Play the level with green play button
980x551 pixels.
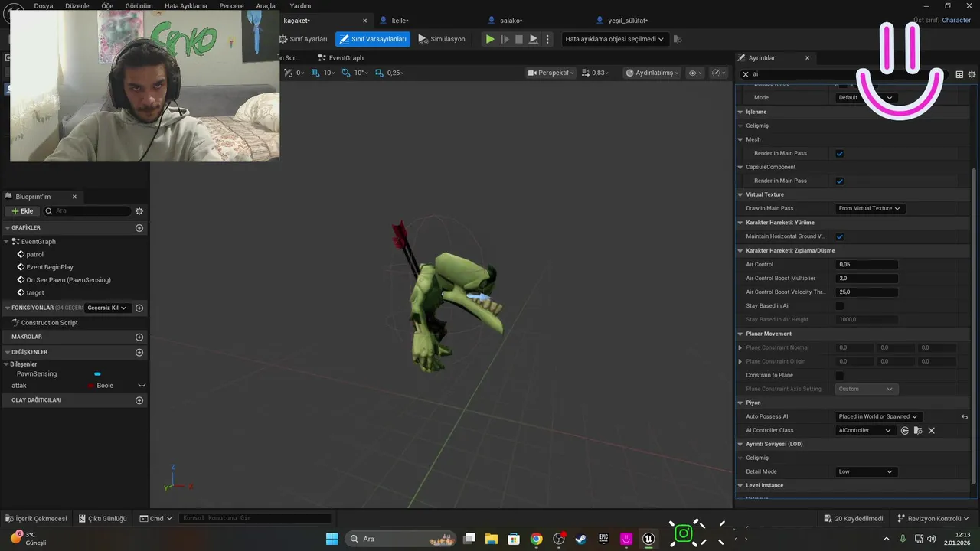(x=490, y=39)
